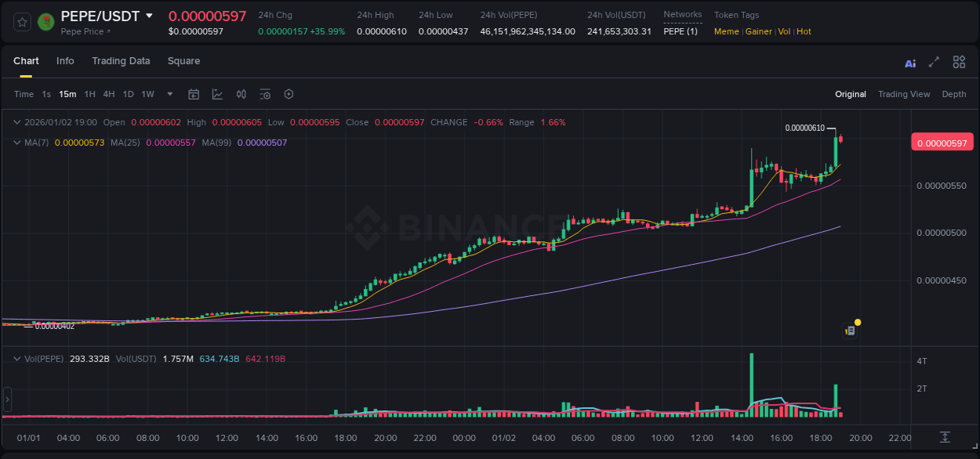980x459 pixels.
Task: Collapse the Vol(PEPE) volume panel row
Action: pyautogui.click(x=16, y=356)
